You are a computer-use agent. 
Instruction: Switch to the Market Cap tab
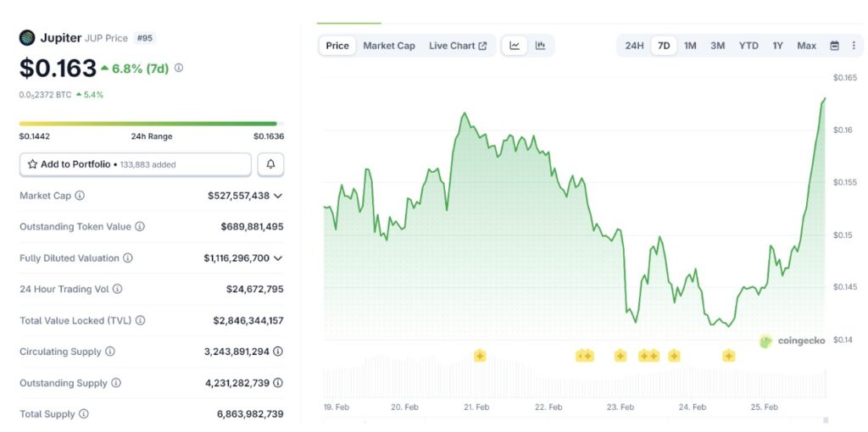click(x=389, y=46)
